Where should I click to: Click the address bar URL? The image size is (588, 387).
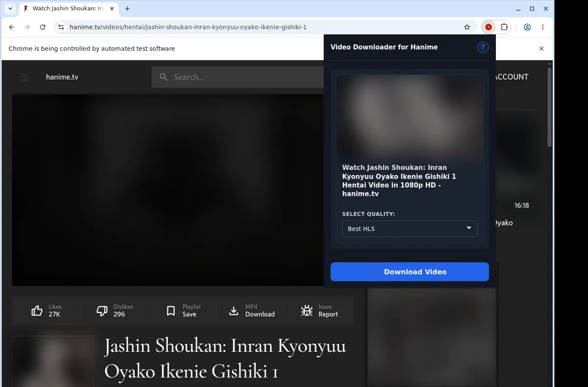click(x=188, y=27)
